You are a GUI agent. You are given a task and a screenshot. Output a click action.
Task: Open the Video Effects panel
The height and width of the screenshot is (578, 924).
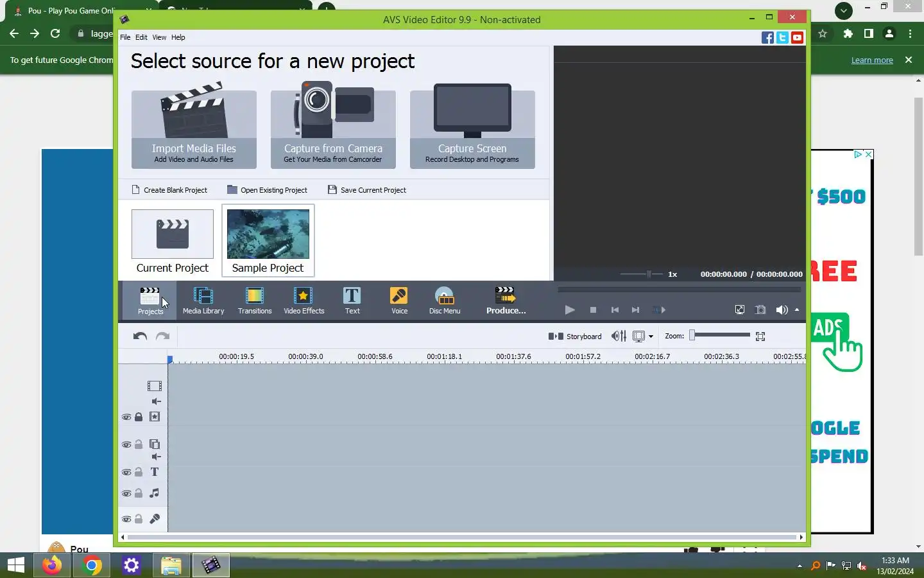[x=304, y=301]
